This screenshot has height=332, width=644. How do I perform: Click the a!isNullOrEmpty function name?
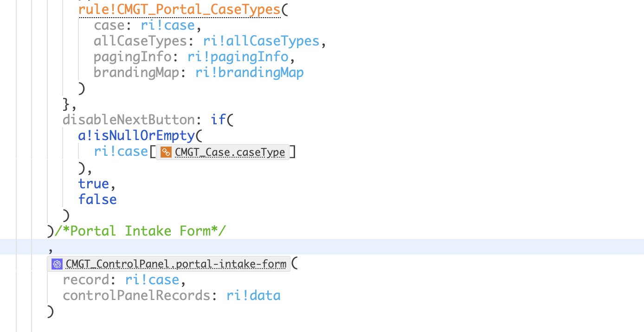[x=137, y=135]
